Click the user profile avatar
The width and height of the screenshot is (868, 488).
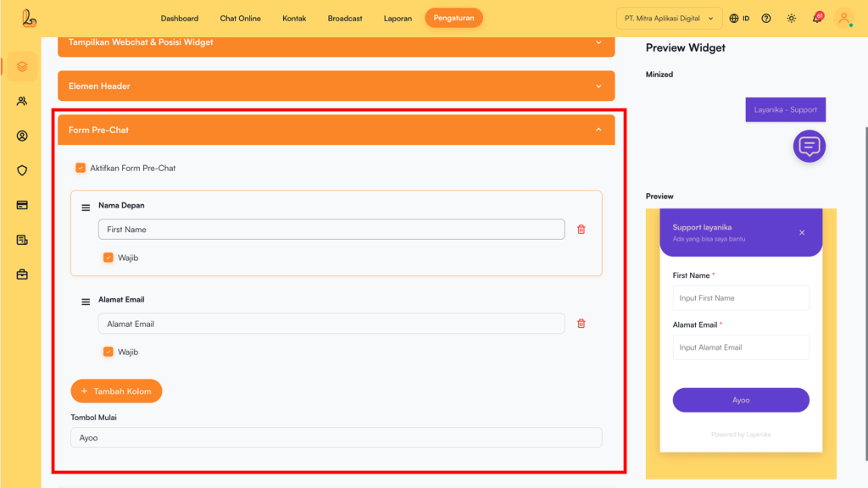tap(843, 18)
